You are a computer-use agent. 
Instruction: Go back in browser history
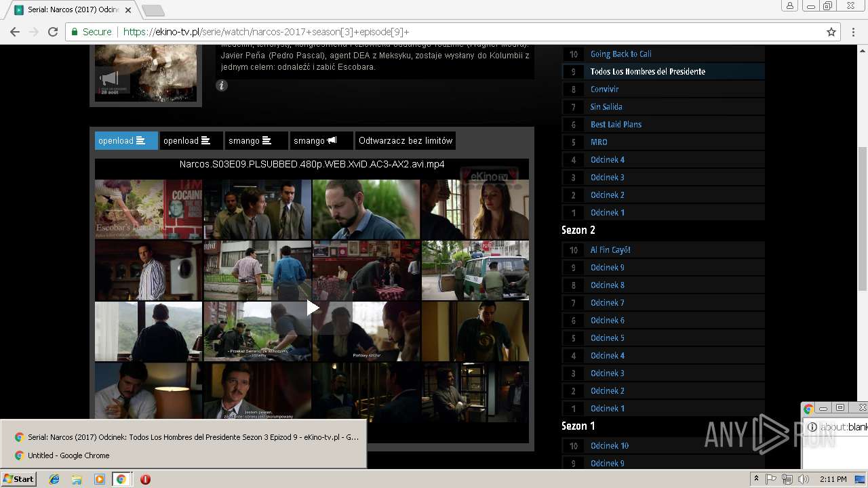click(15, 32)
